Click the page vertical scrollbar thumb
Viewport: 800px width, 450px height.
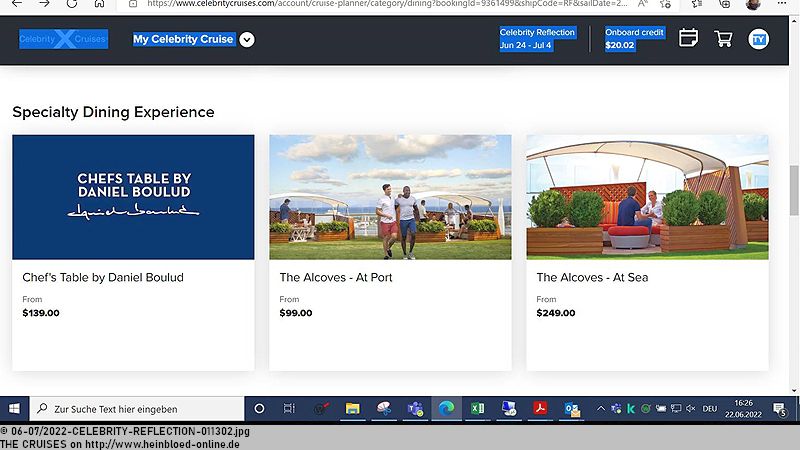click(794, 190)
